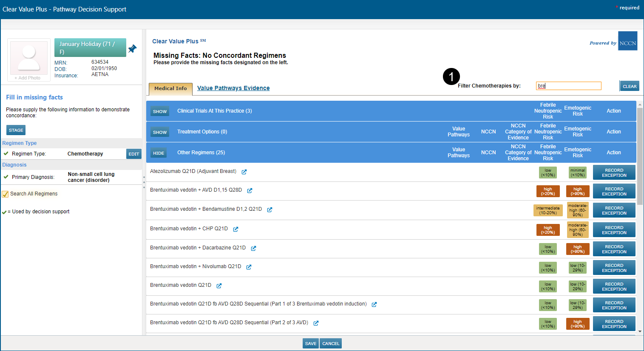The width and height of the screenshot is (644, 351).
Task: Toggle the Search All Regimens checkbox
Action: coord(6,194)
